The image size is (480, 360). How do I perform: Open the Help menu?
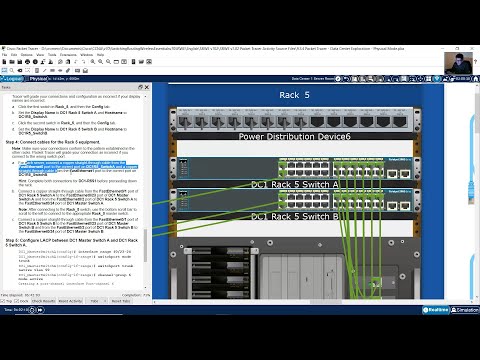coord(100,55)
